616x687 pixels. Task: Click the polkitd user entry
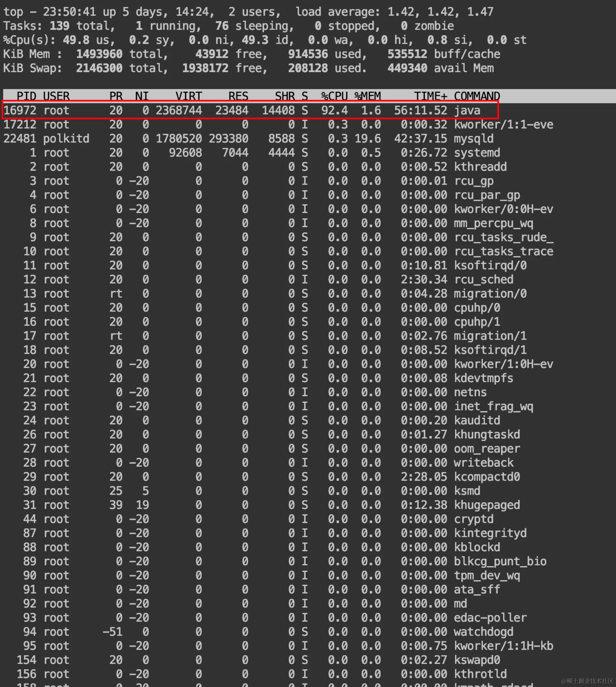pos(66,139)
